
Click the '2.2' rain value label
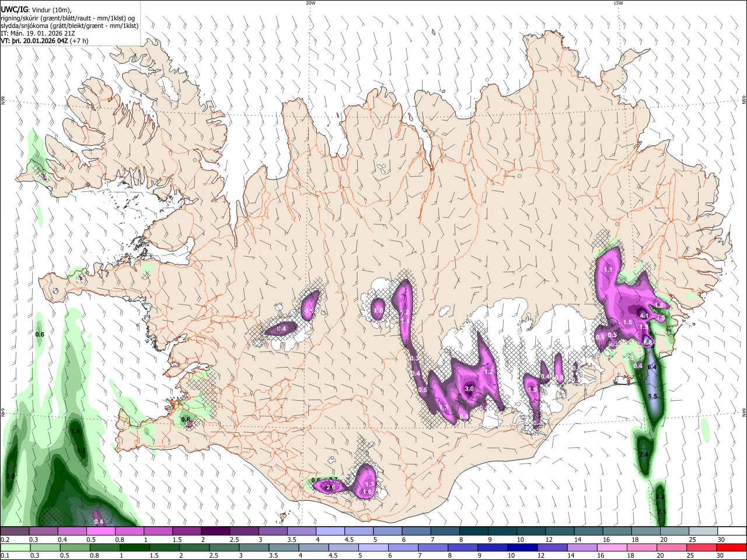[660, 496]
